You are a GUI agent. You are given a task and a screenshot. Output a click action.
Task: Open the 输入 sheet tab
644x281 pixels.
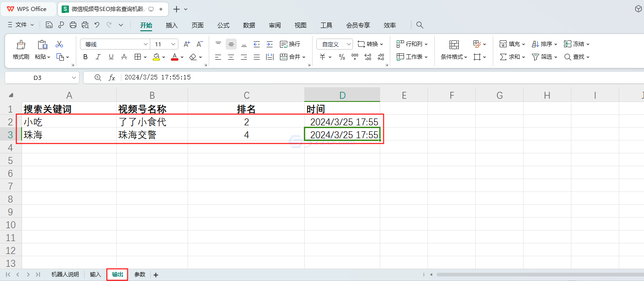click(x=95, y=274)
